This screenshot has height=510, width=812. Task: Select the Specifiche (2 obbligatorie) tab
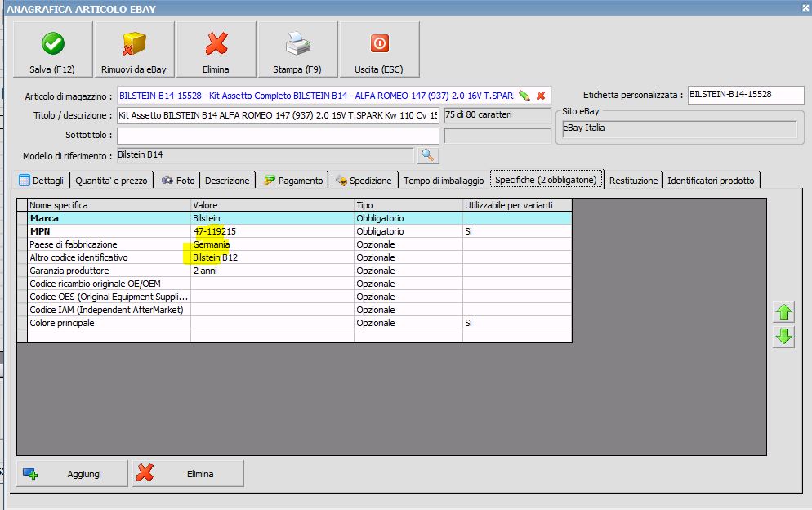click(x=546, y=179)
